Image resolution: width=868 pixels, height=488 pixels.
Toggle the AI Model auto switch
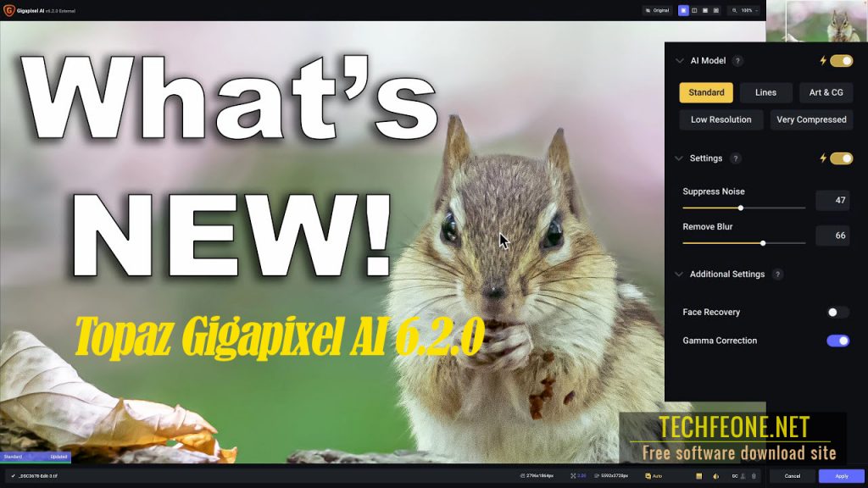842,61
